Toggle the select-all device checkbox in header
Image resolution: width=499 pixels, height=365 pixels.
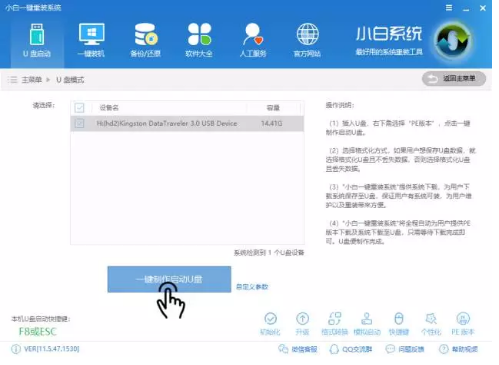point(79,108)
